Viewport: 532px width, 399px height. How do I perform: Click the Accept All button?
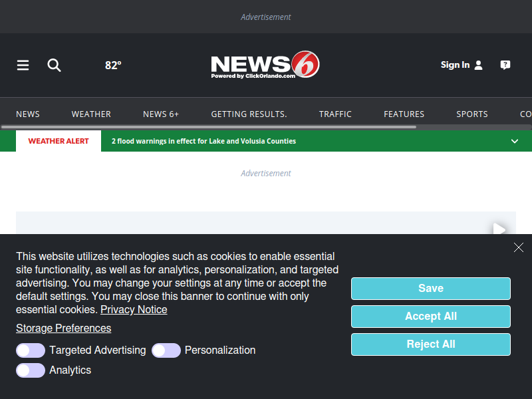point(430,317)
